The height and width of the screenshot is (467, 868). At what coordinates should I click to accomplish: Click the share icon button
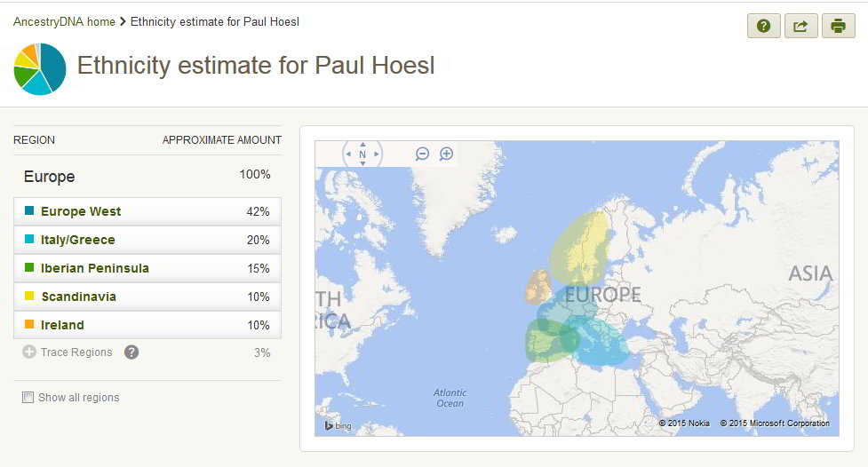[x=801, y=26]
